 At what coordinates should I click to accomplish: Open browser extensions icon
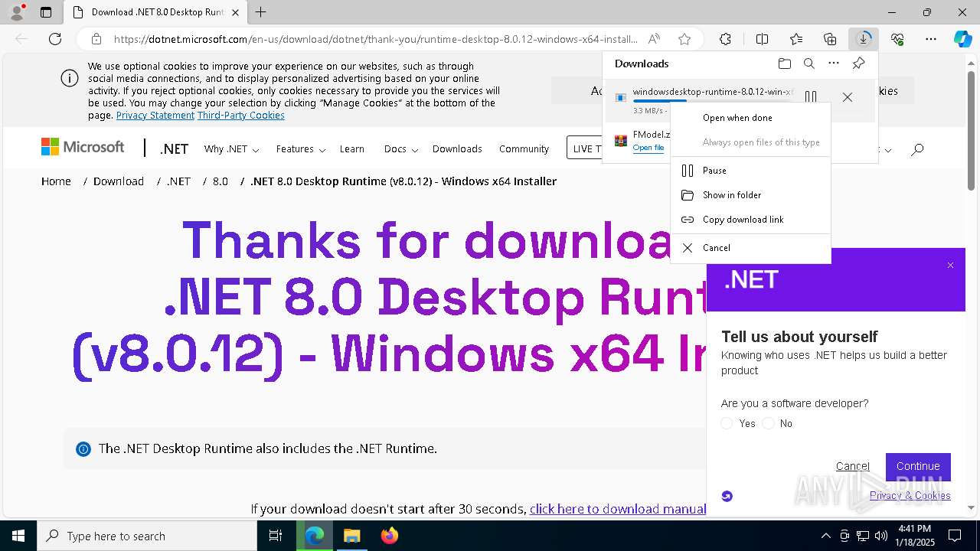click(x=725, y=39)
